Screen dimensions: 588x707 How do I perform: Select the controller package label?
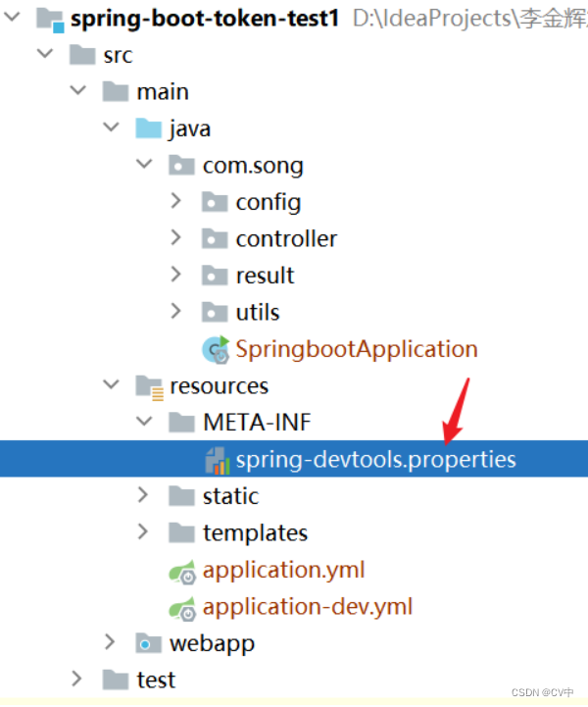click(x=286, y=239)
